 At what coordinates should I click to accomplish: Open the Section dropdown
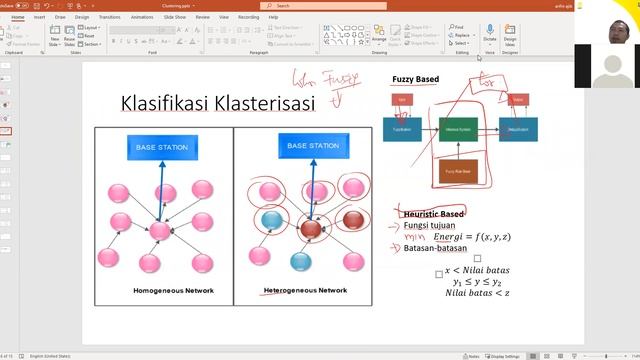point(89,44)
